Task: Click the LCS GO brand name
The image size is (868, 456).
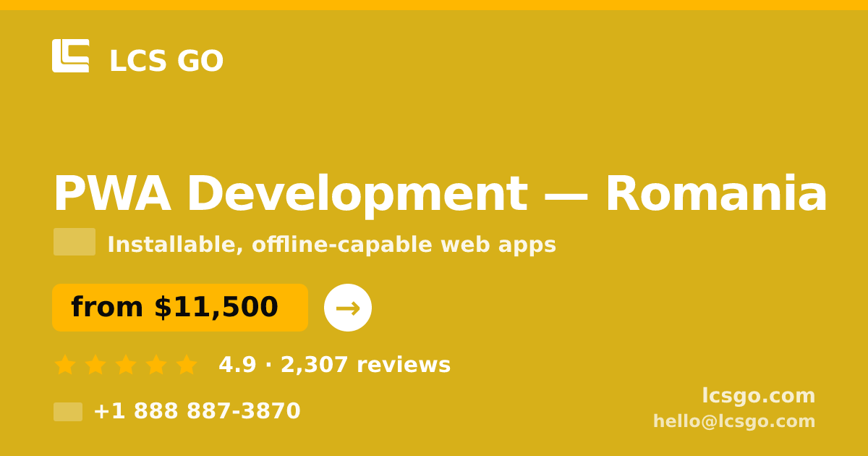Action: click(x=166, y=62)
